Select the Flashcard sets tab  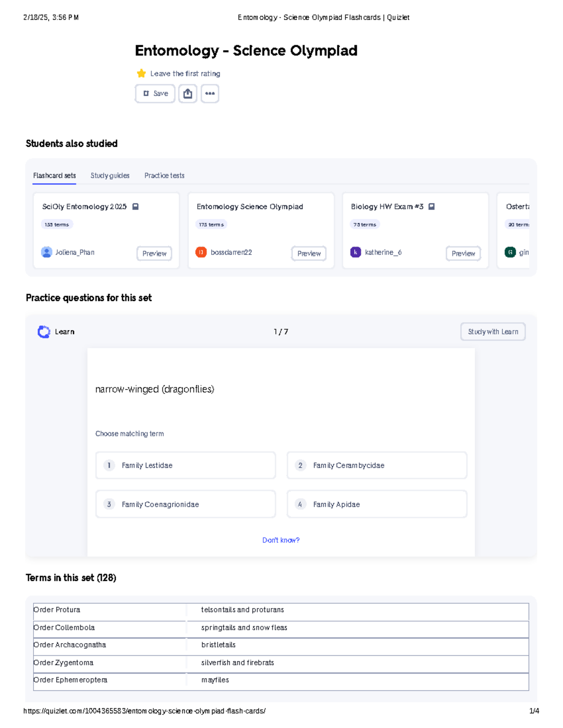tap(54, 176)
